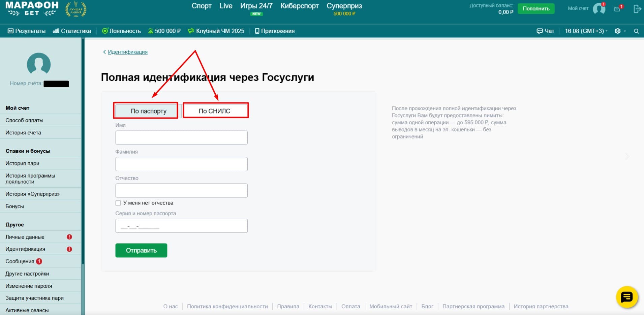Open the Live menu
This screenshot has width=644, height=315.
click(x=226, y=6)
